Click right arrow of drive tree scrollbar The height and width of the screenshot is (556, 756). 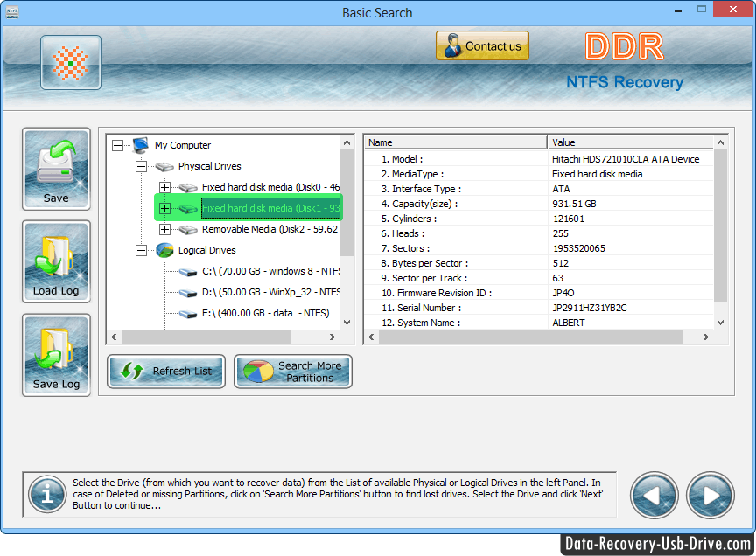(x=332, y=337)
